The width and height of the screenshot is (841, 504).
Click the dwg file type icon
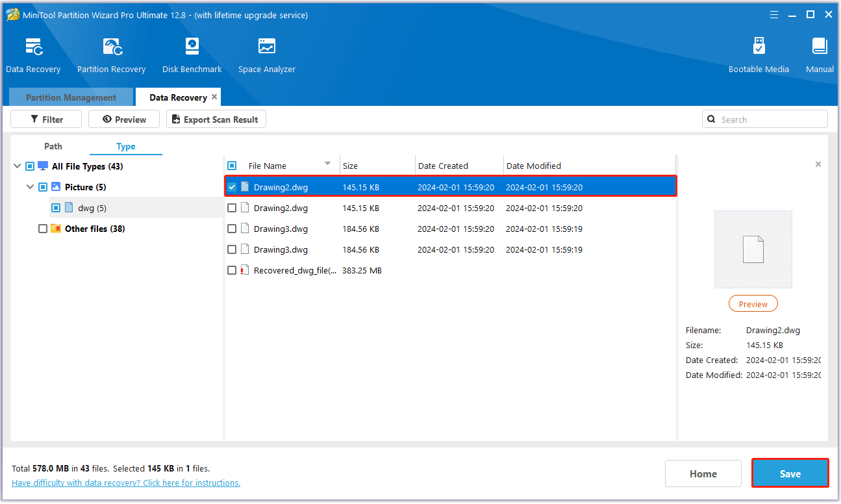[69, 208]
